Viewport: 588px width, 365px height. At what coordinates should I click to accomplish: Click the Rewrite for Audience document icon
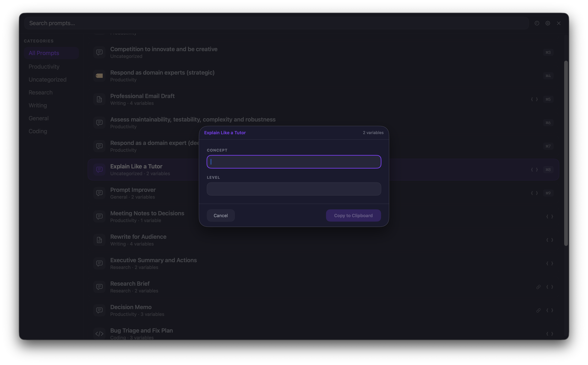99,240
